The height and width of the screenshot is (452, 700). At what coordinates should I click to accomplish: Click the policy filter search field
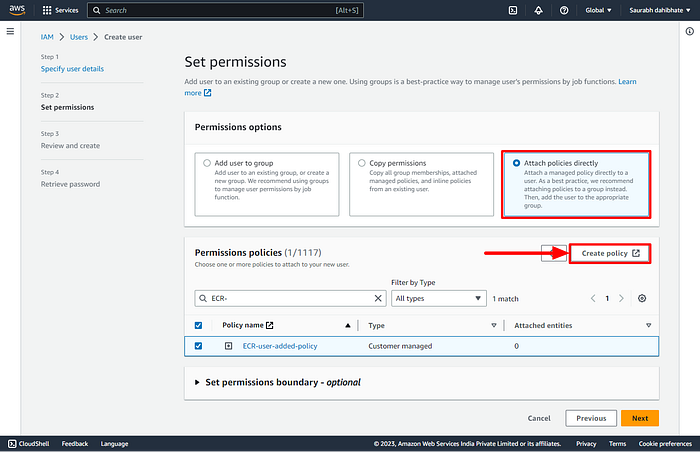(x=290, y=298)
